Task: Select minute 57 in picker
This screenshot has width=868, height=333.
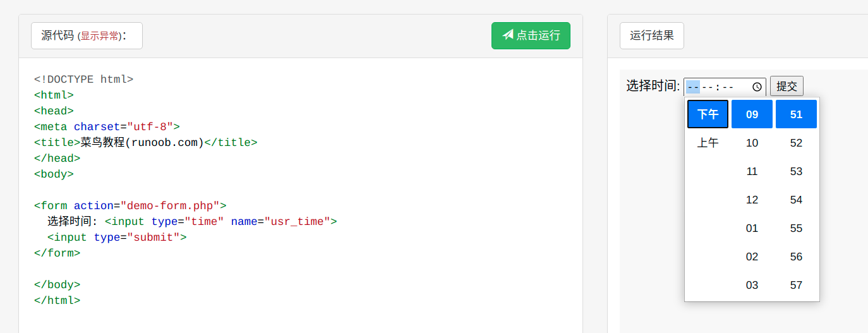Action: pyautogui.click(x=796, y=285)
